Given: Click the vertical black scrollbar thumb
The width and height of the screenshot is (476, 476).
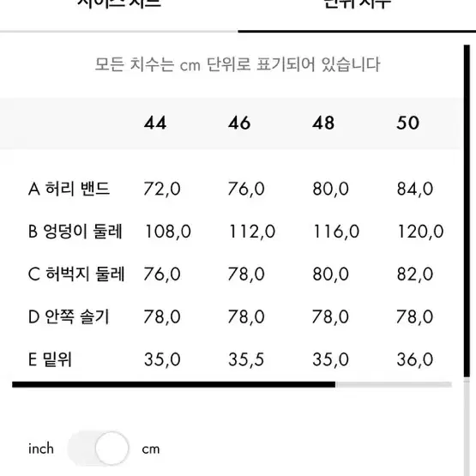Looking at the screenshot, I should tap(467, 211).
